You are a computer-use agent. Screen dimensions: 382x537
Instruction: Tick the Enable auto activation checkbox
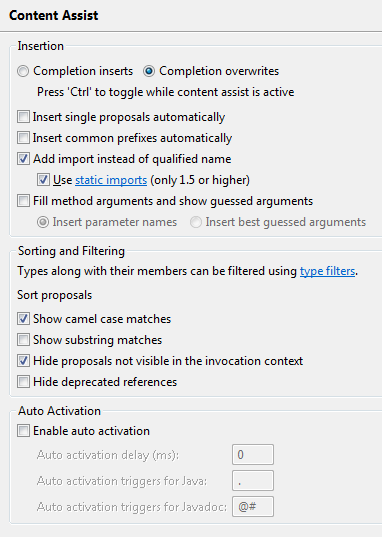coord(23,431)
